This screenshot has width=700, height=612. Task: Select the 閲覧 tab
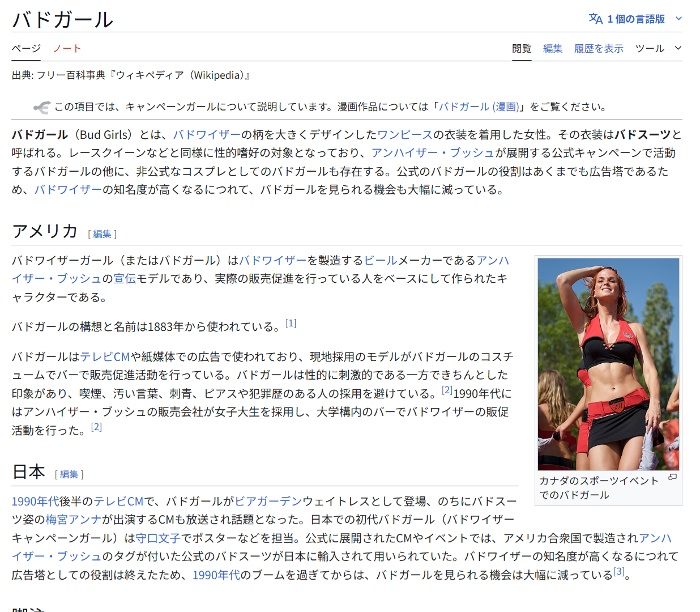coord(521,49)
